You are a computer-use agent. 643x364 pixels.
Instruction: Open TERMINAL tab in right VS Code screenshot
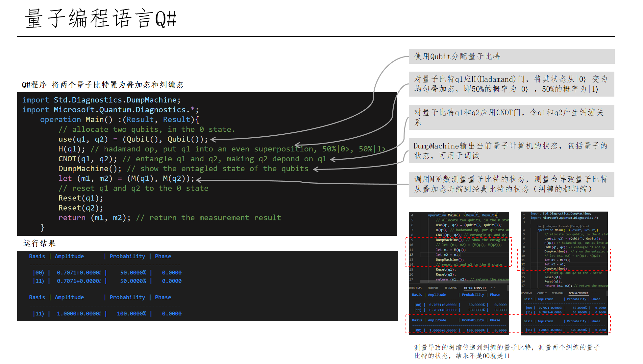[557, 293]
